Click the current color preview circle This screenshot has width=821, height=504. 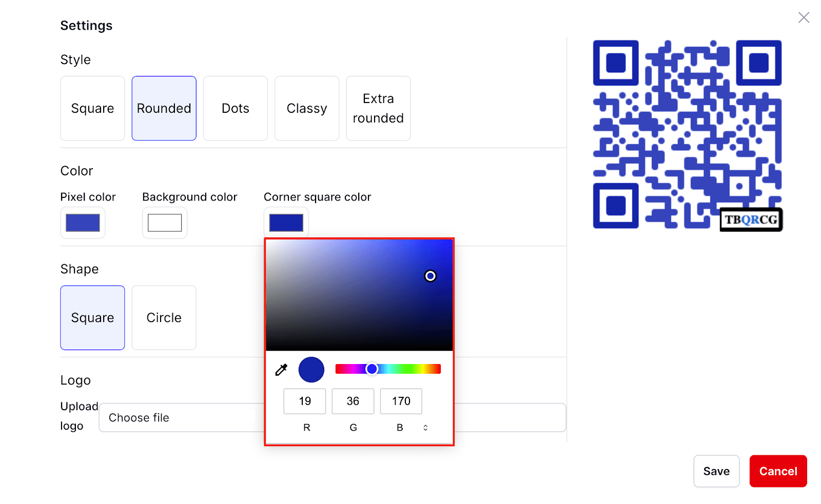[x=311, y=370]
